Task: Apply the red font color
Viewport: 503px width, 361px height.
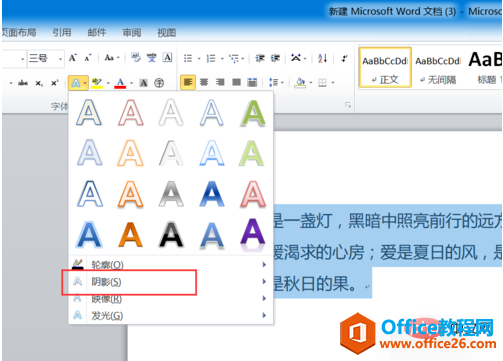Action: click(120, 83)
